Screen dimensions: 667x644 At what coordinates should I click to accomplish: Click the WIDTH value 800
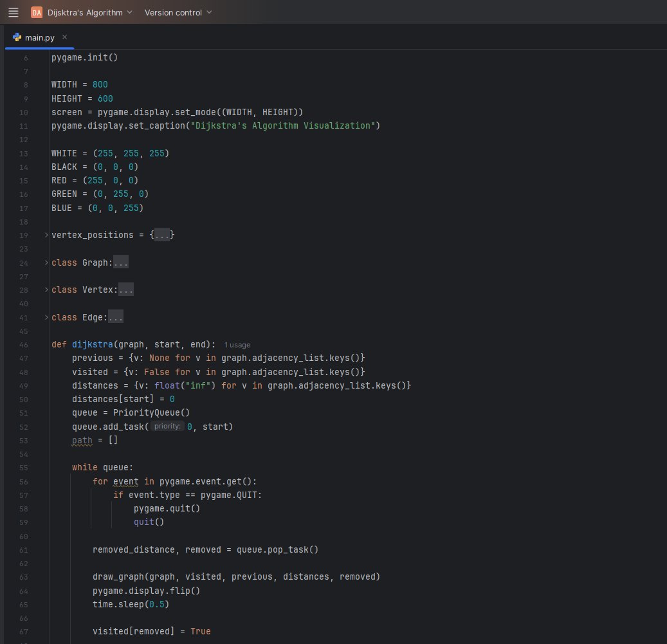coord(100,85)
